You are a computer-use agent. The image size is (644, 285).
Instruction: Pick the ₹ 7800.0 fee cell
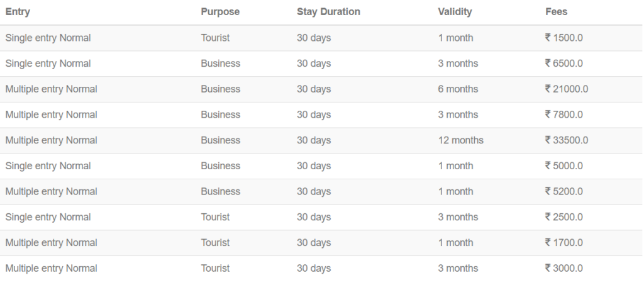point(564,115)
